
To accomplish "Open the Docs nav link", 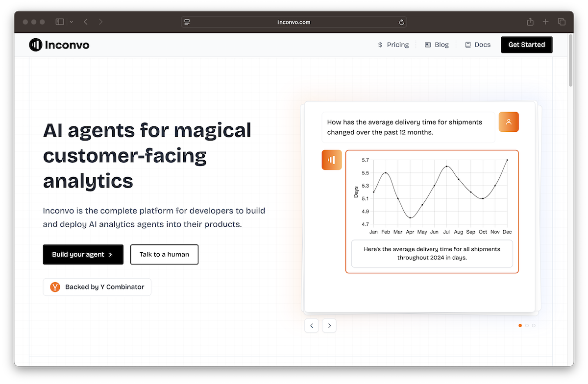I will pos(478,45).
